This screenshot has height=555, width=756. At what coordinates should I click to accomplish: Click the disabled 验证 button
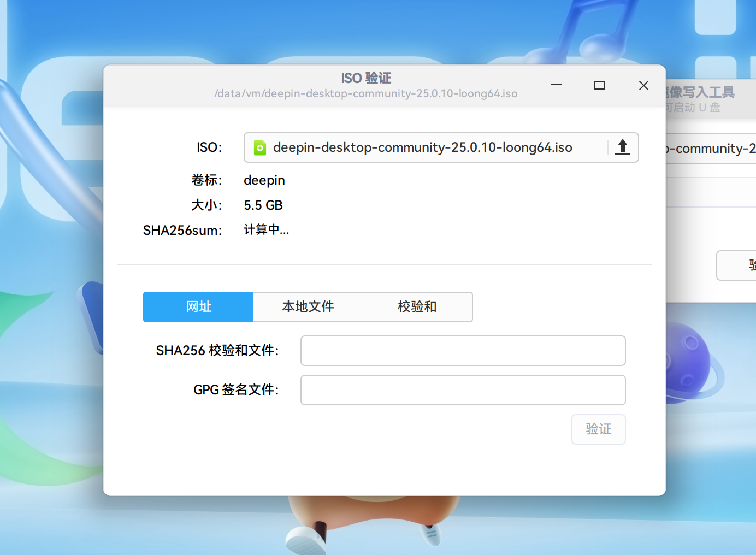598,429
